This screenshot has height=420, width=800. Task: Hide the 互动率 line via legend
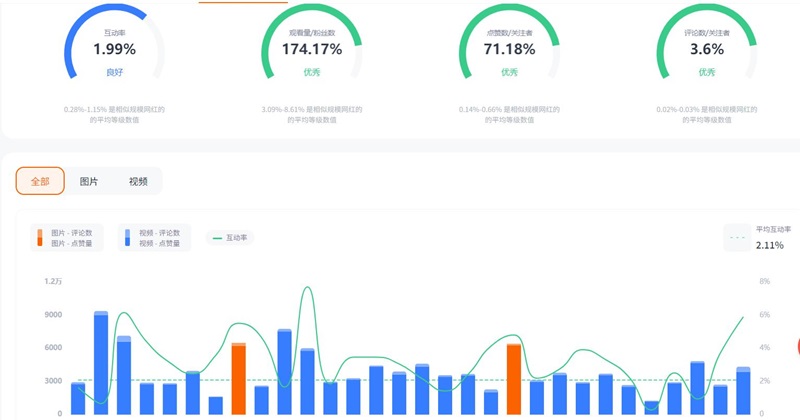click(231, 238)
